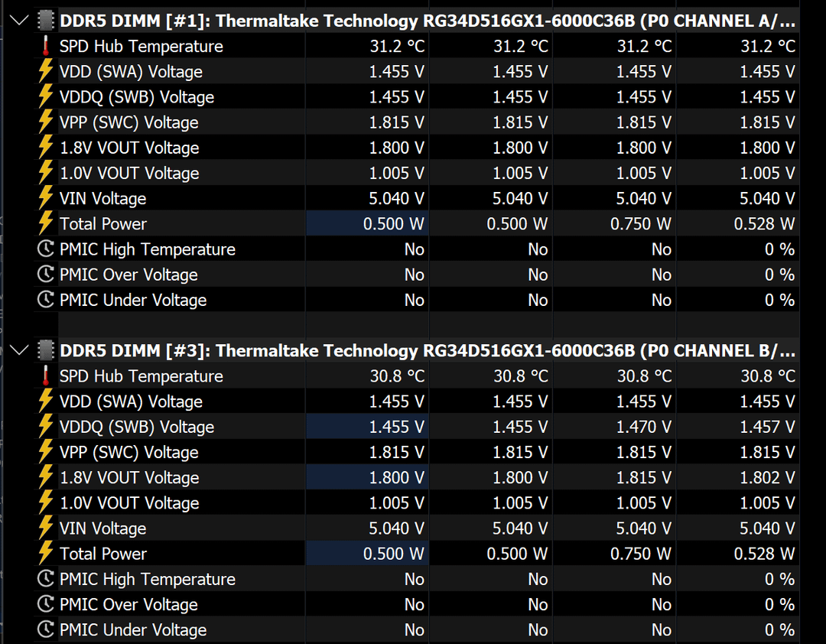Viewport: 826px width, 644px height.
Task: Click the memory chip icon for DIMM [#1]
Action: pos(46,21)
